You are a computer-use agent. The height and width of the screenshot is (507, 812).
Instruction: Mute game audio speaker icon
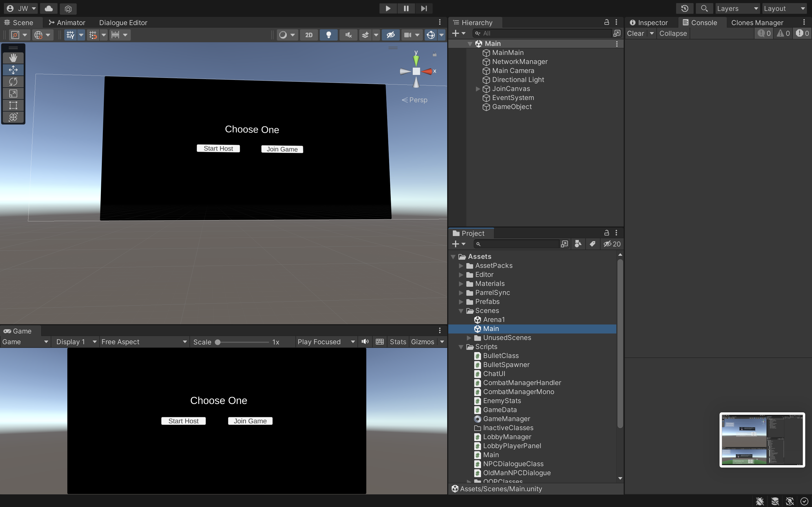[365, 342]
